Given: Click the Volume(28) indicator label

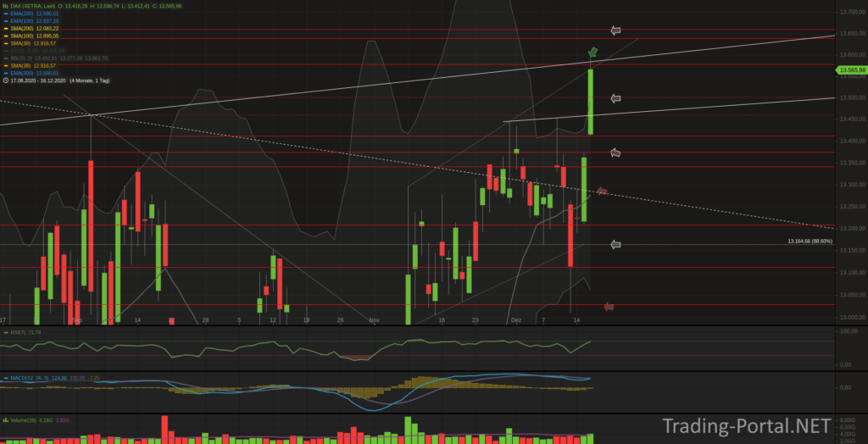Looking at the screenshot, I should pos(25,420).
